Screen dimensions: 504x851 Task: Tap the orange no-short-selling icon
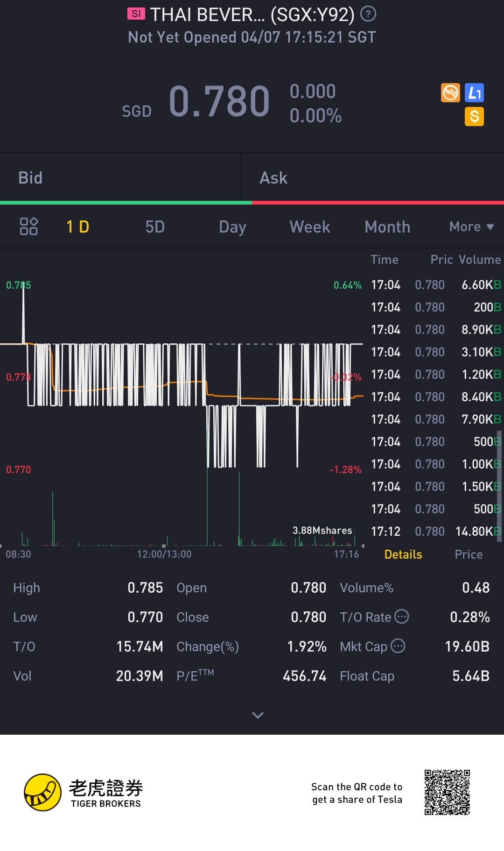(450, 92)
